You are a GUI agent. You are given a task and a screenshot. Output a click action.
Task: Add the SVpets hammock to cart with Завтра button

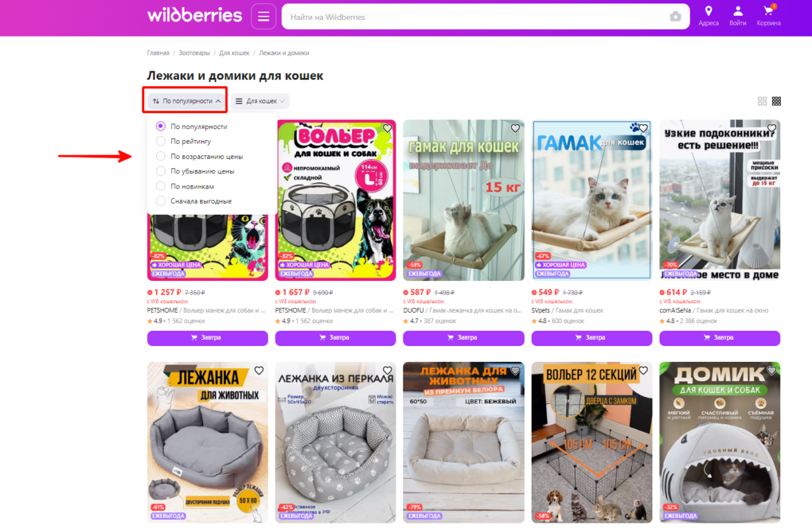click(x=591, y=338)
